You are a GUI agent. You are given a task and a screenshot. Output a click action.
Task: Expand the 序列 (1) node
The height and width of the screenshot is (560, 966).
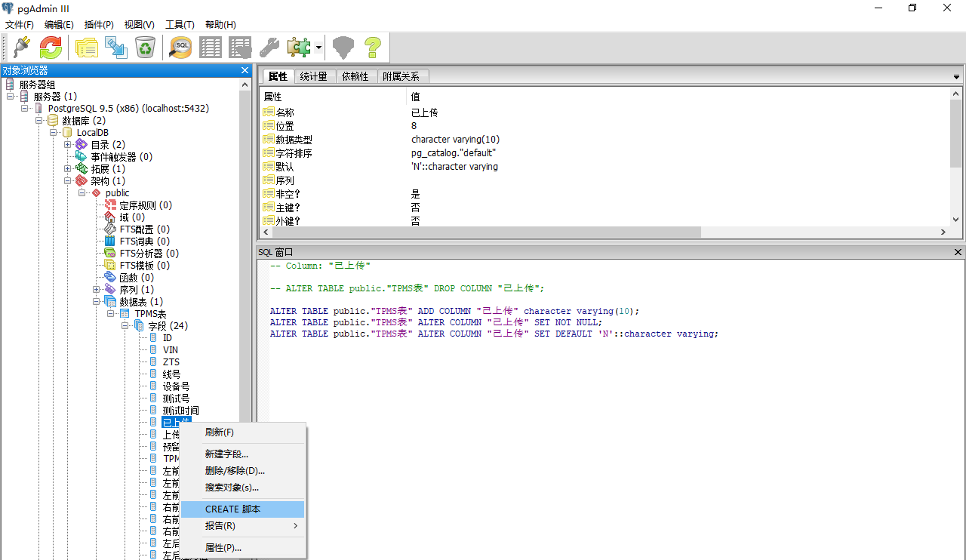97,290
